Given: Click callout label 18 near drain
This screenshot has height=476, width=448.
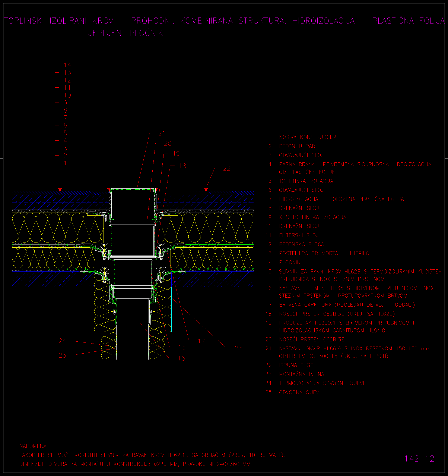Looking at the screenshot, I should [x=182, y=166].
